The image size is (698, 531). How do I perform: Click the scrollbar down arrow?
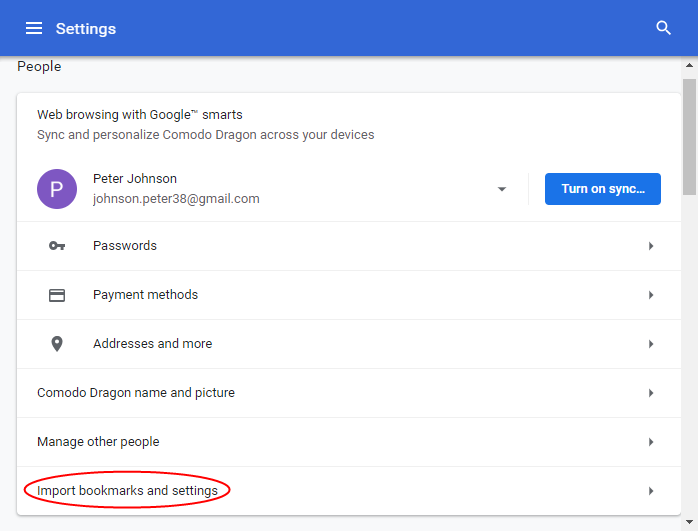(690, 522)
